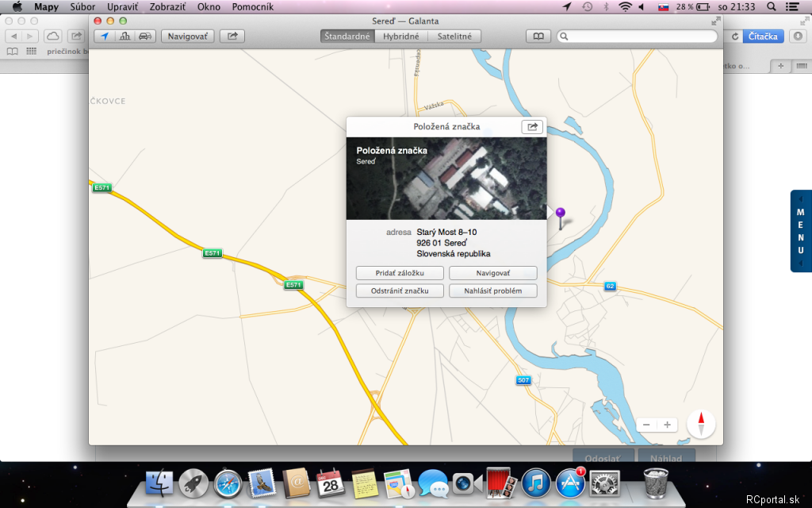Reload page in Safari window

pyautogui.click(x=735, y=37)
